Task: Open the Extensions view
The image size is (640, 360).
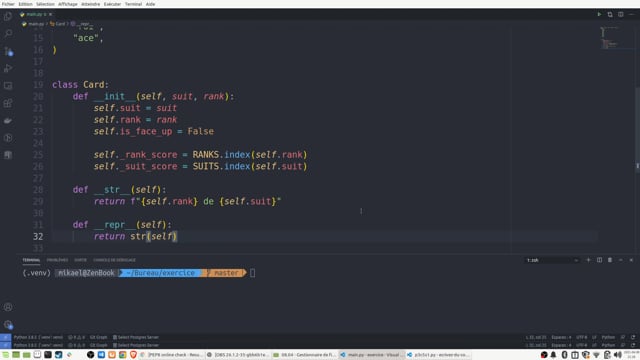Action: 8,103
